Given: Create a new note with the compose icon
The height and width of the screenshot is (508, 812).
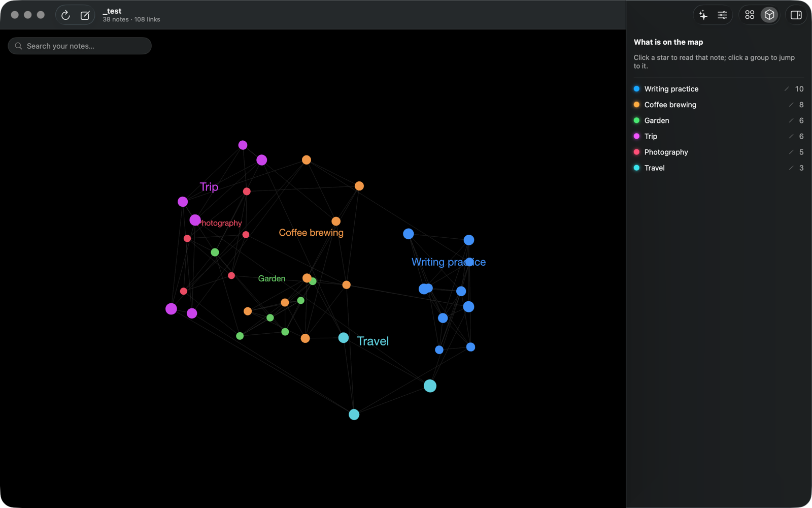Looking at the screenshot, I should (85, 15).
